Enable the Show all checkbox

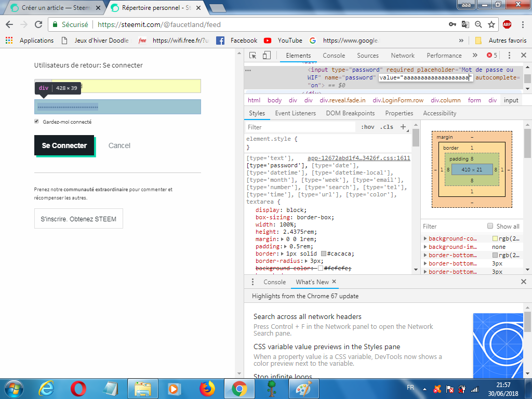tap(490, 226)
